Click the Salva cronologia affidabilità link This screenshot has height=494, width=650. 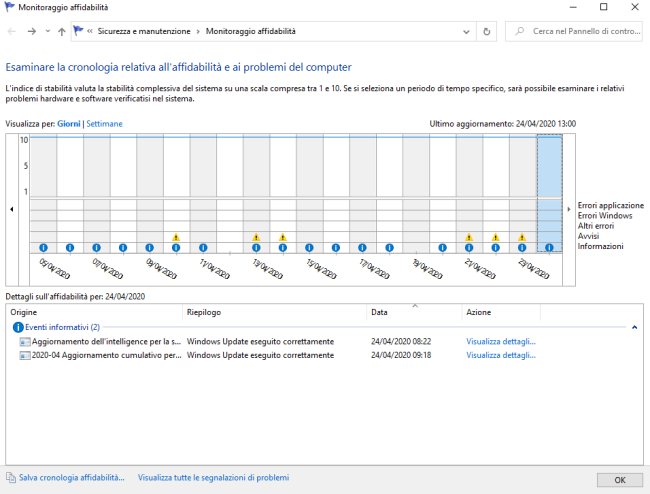(71, 477)
